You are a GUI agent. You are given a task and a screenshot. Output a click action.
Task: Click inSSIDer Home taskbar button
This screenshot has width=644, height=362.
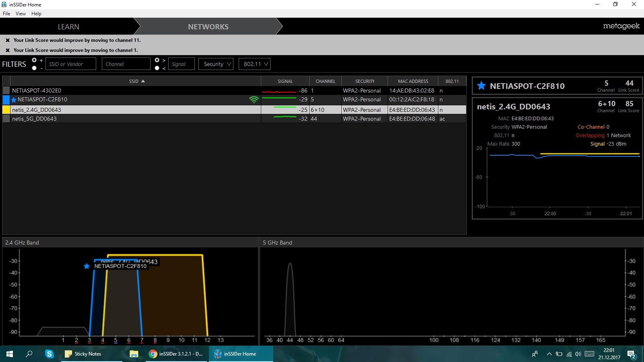point(241,354)
